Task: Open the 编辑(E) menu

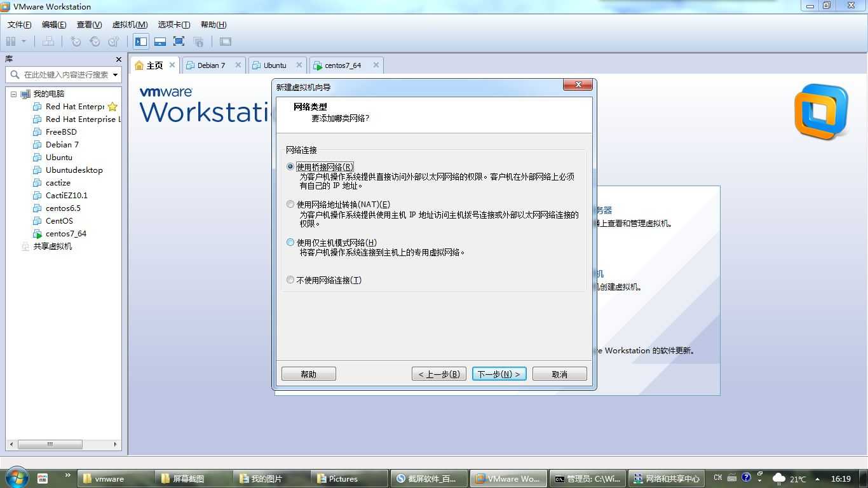Action: click(x=54, y=25)
